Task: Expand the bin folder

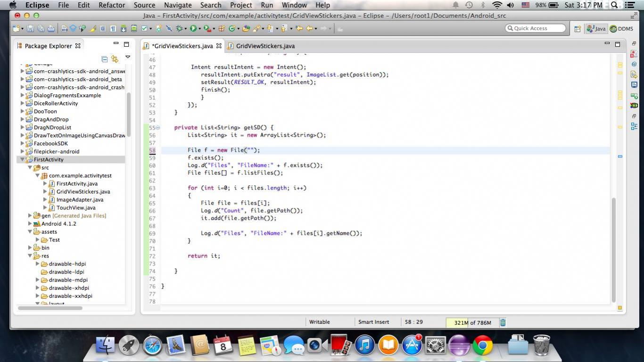Action: click(30, 247)
